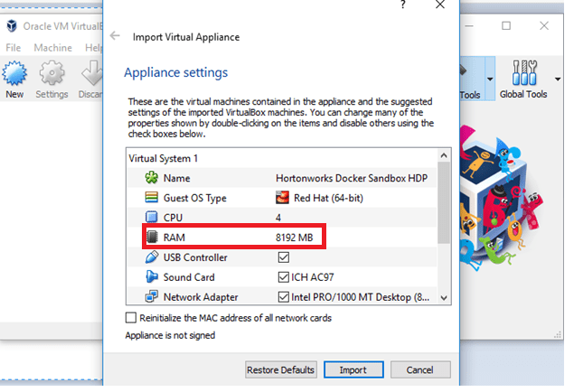Image resolution: width=574 pixels, height=392 pixels.
Task: Open the File menu
Action: 14,47
